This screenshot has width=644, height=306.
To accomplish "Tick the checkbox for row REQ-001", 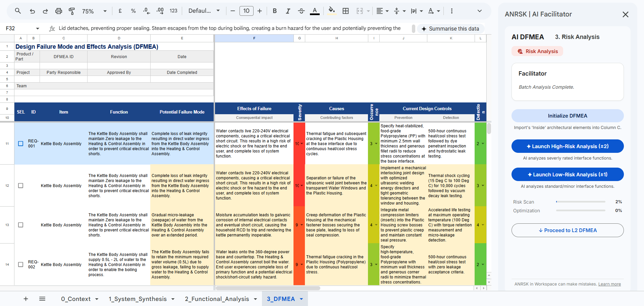I will [21, 144].
